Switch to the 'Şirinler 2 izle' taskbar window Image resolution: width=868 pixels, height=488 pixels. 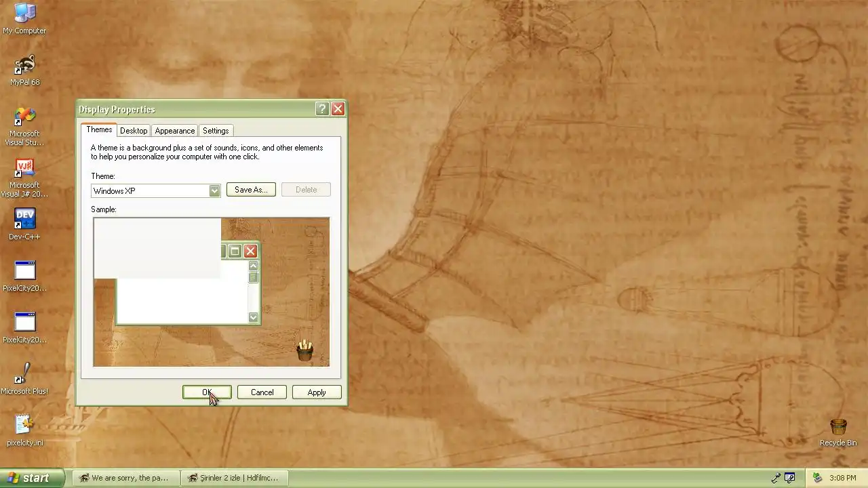pyautogui.click(x=235, y=478)
